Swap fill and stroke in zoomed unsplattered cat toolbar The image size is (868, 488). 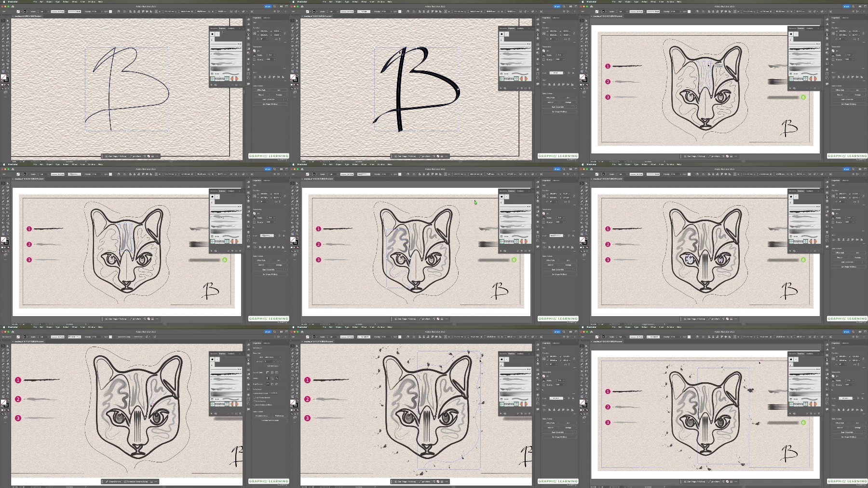tap(8, 401)
